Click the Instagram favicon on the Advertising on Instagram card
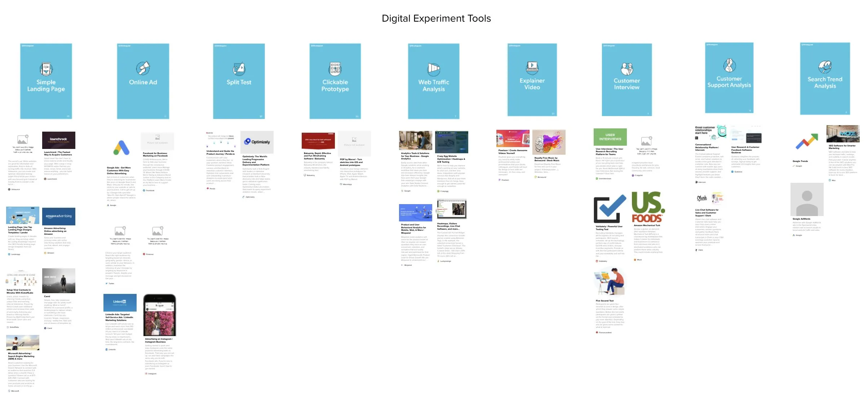 coord(146,373)
